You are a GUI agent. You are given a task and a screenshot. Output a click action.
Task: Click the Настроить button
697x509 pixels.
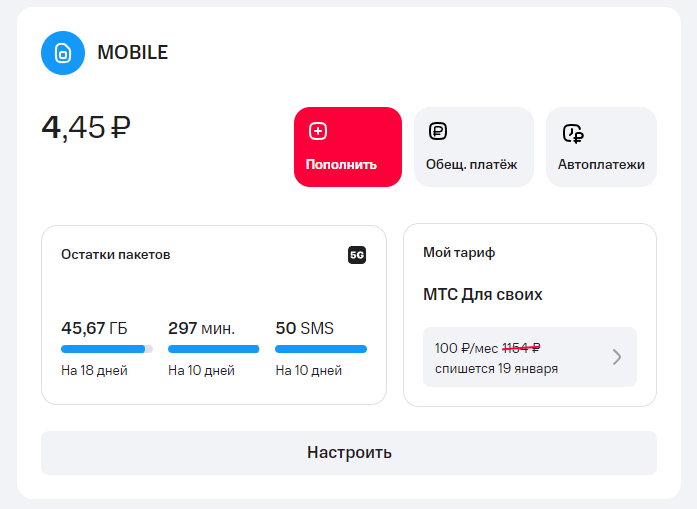click(x=348, y=452)
